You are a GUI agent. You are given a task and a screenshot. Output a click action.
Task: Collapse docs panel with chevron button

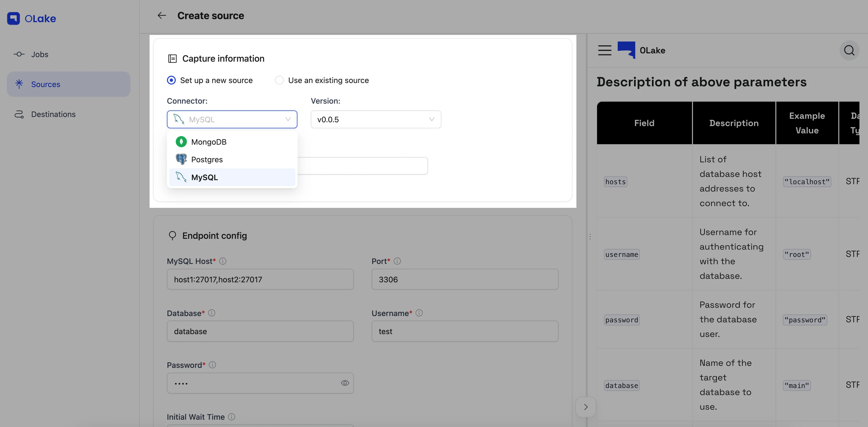click(x=586, y=407)
